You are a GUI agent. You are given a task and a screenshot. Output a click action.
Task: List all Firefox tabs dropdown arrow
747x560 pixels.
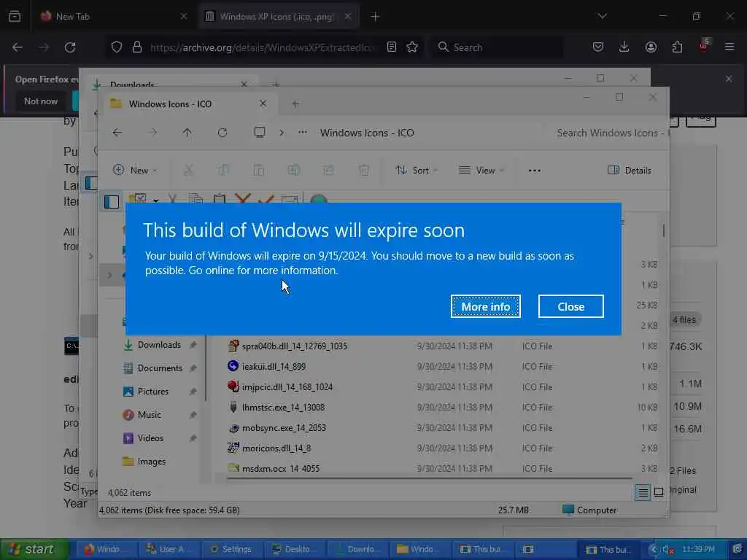click(602, 16)
